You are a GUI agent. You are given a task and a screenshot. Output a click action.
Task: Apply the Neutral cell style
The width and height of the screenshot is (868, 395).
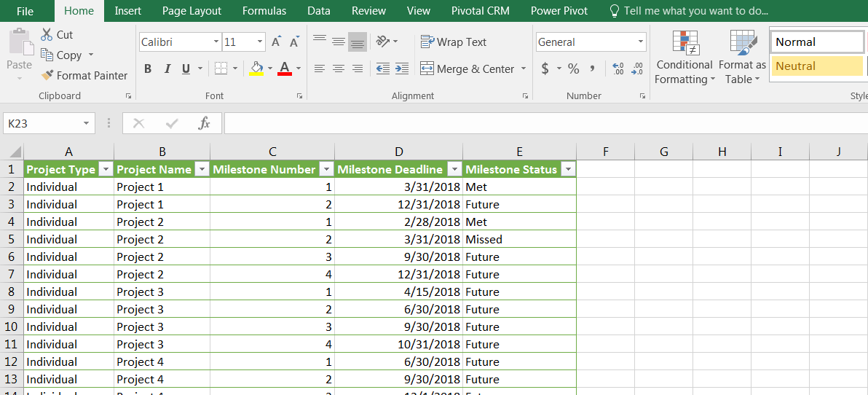[x=817, y=66]
